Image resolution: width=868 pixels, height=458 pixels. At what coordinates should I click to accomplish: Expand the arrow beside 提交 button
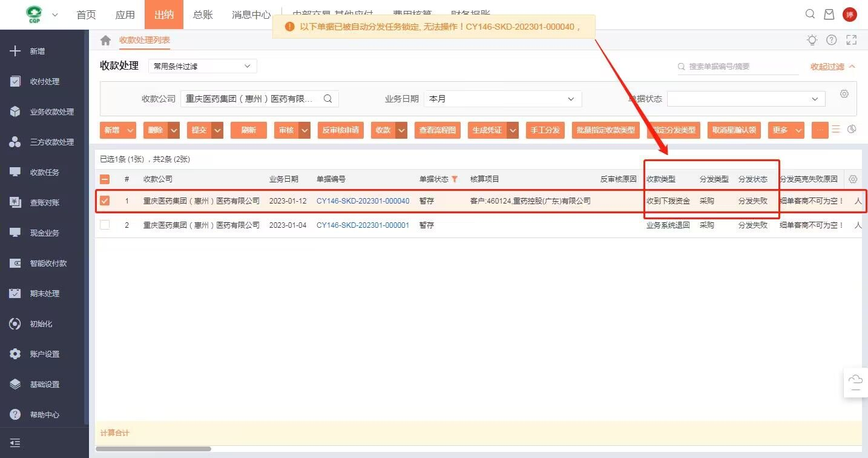click(x=217, y=130)
